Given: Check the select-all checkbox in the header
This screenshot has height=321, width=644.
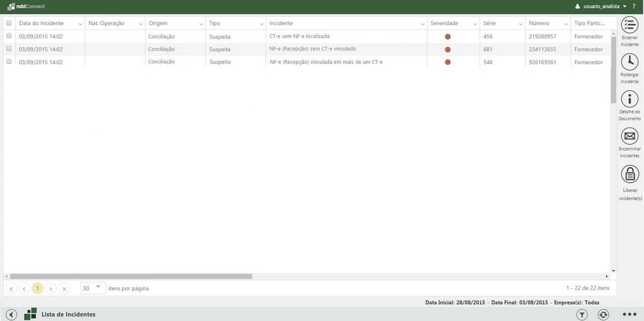Looking at the screenshot, I should point(9,23).
